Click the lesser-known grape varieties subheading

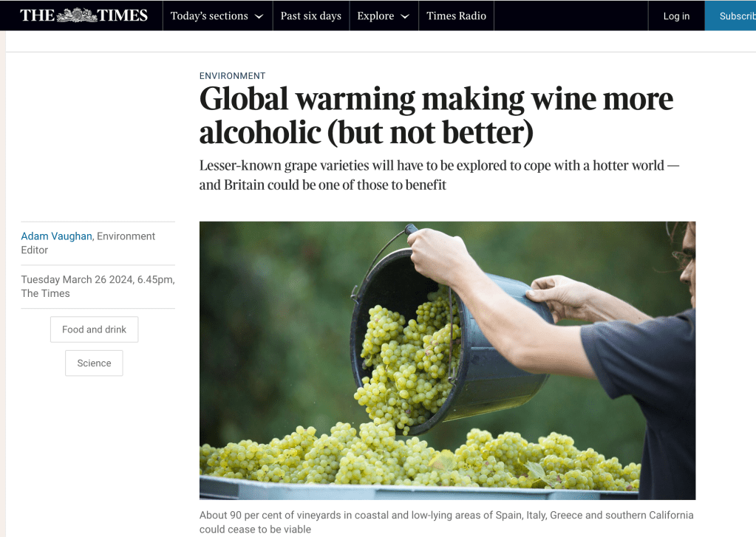tap(439, 175)
